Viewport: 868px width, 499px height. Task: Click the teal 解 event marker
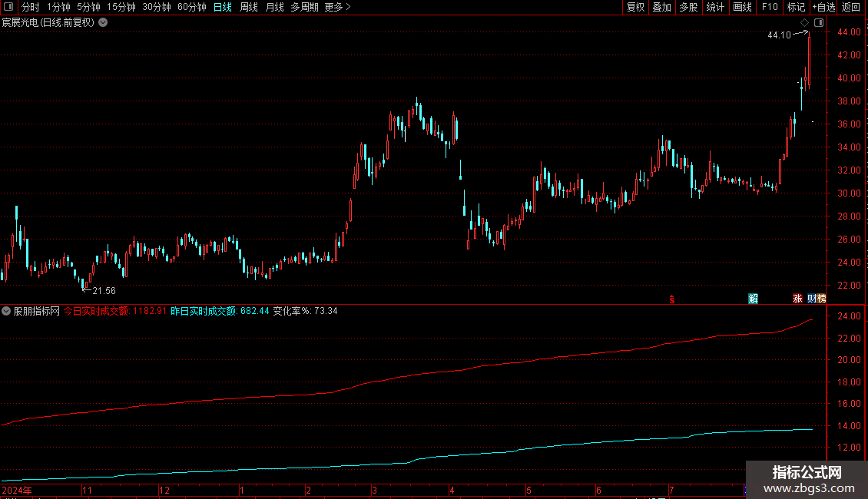754,299
